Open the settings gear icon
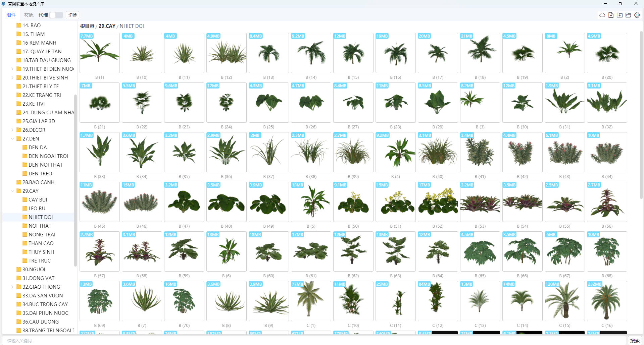This screenshot has height=345, width=644. click(x=637, y=15)
